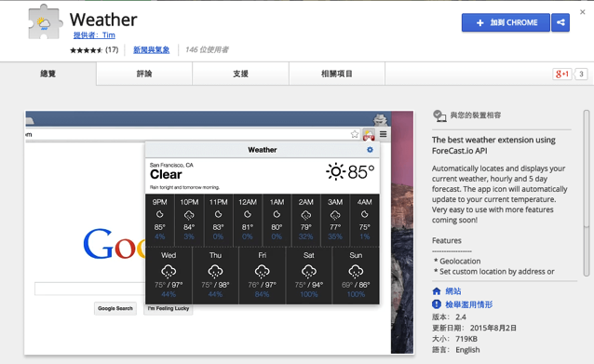Image resolution: width=594 pixels, height=364 pixels.
Task: Report abuse via 檢舉濫用情形 link
Action: click(468, 304)
